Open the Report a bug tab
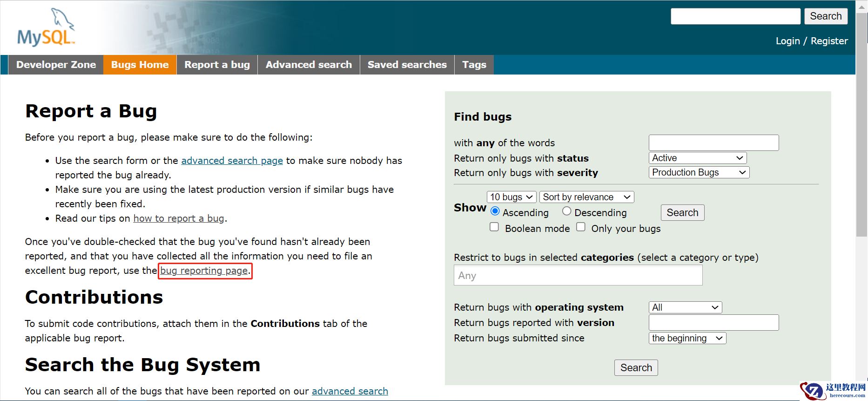868x401 pixels. coord(217,65)
